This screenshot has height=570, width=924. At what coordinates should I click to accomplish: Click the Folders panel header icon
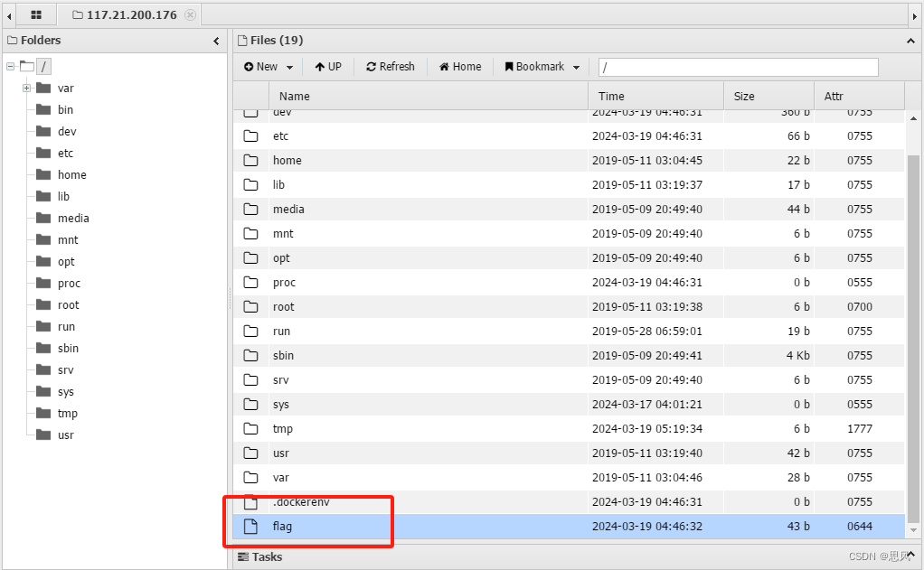(14, 40)
